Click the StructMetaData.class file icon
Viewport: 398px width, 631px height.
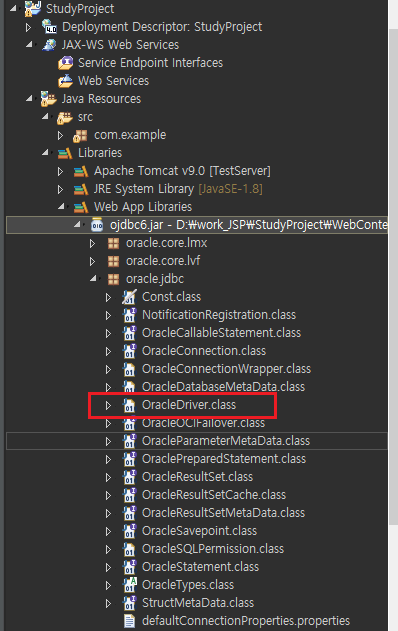pos(129,603)
